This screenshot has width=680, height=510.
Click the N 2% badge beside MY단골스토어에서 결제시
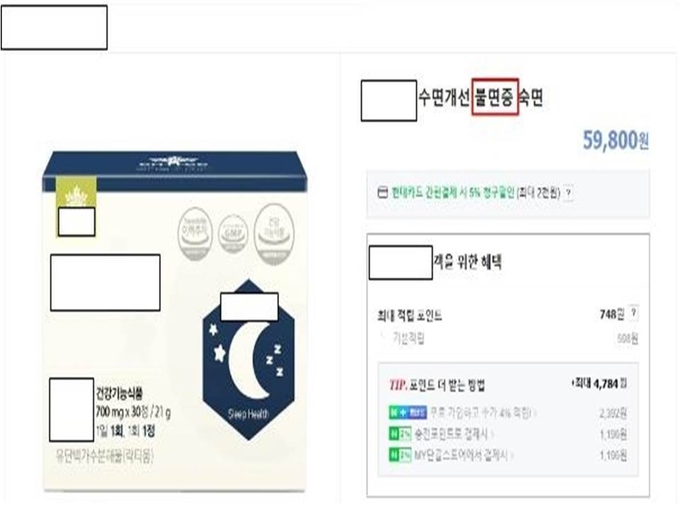tap(400, 455)
